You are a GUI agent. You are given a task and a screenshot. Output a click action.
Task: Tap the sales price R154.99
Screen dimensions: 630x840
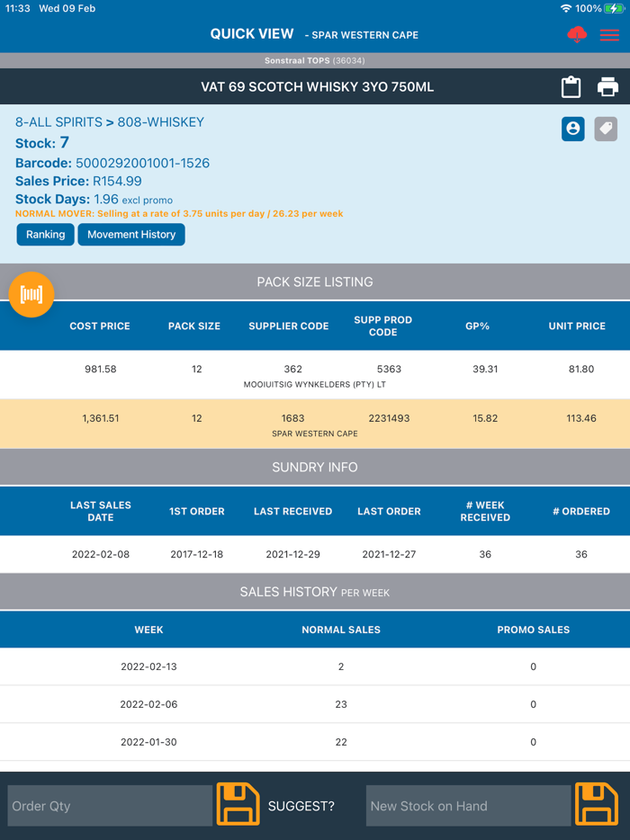[117, 181]
